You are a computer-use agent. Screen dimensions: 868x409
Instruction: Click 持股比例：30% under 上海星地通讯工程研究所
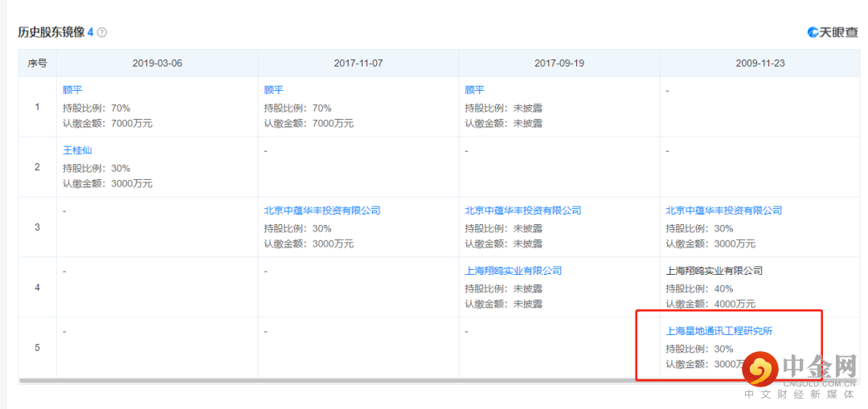tap(699, 349)
